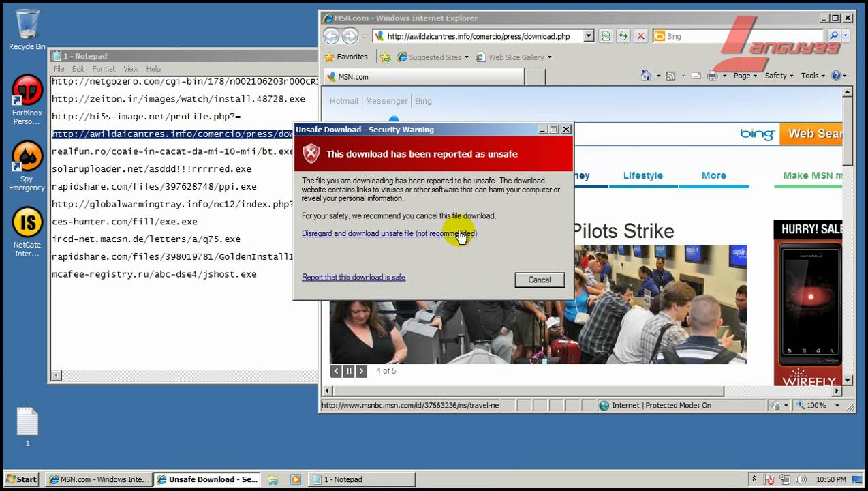Click the Messenger link on MSN page
Screen dimensions: 868x491
coord(386,101)
